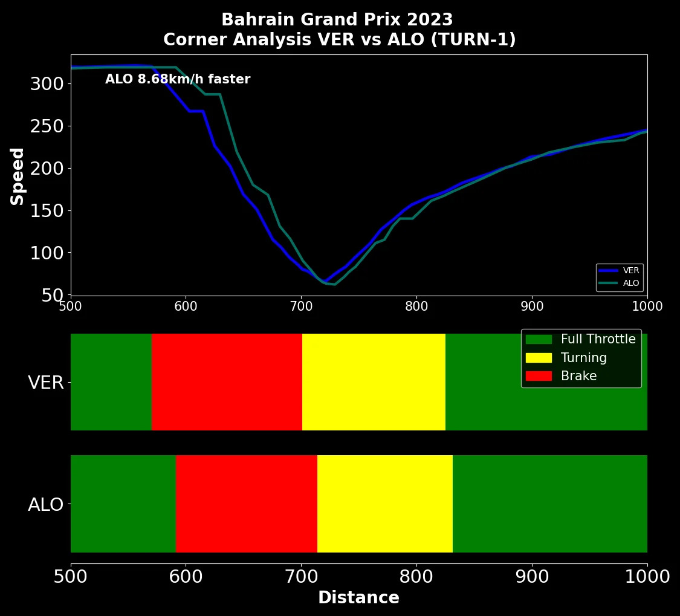This screenshot has height=616, width=680.
Task: Click the VER legend line swatch
Action: (608, 270)
